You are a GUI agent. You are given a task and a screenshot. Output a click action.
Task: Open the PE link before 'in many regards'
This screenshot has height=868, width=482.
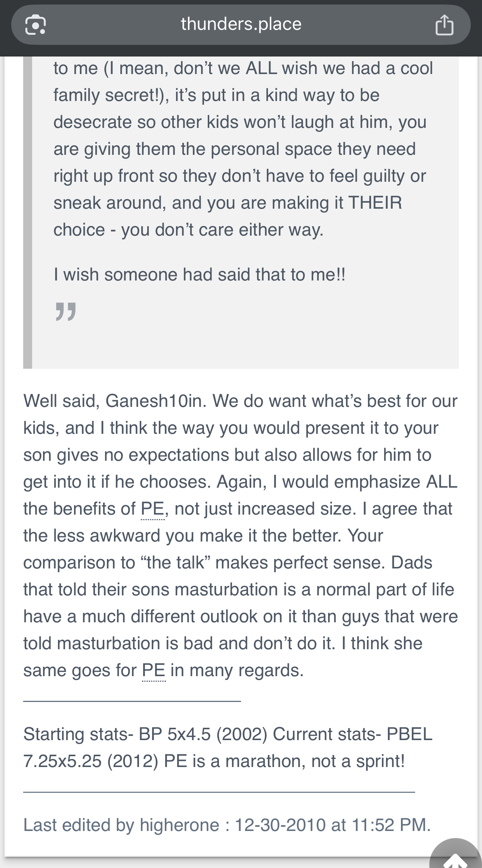pyautogui.click(x=154, y=671)
